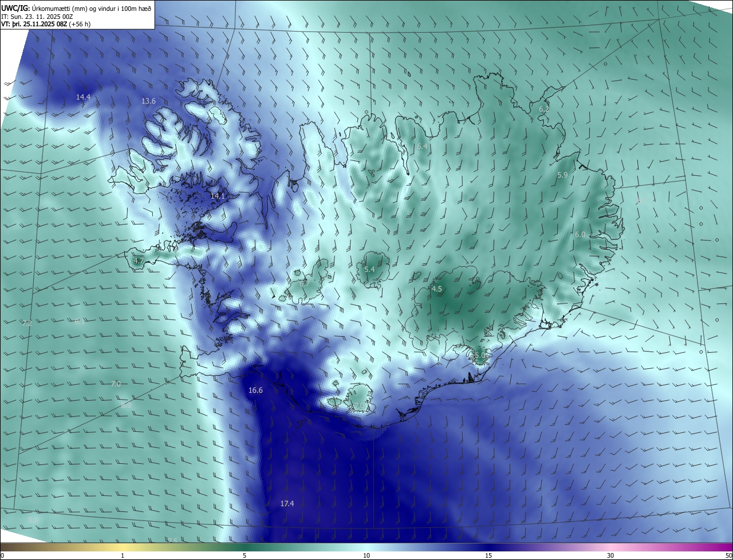This screenshot has height=560, width=733.
Task: Click the 5 tick on the color scale
Action: 245,555
